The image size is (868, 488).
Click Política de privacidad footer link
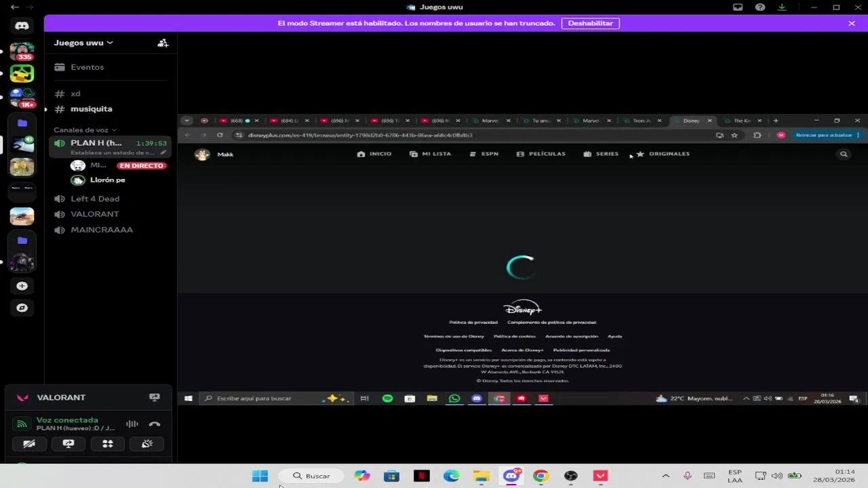473,323
